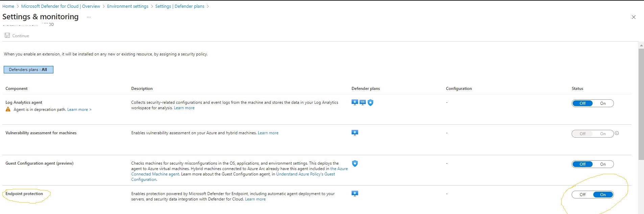Click the Servers plan icon in Log Analytics row
The width and height of the screenshot is (644, 214).
pyautogui.click(x=355, y=102)
